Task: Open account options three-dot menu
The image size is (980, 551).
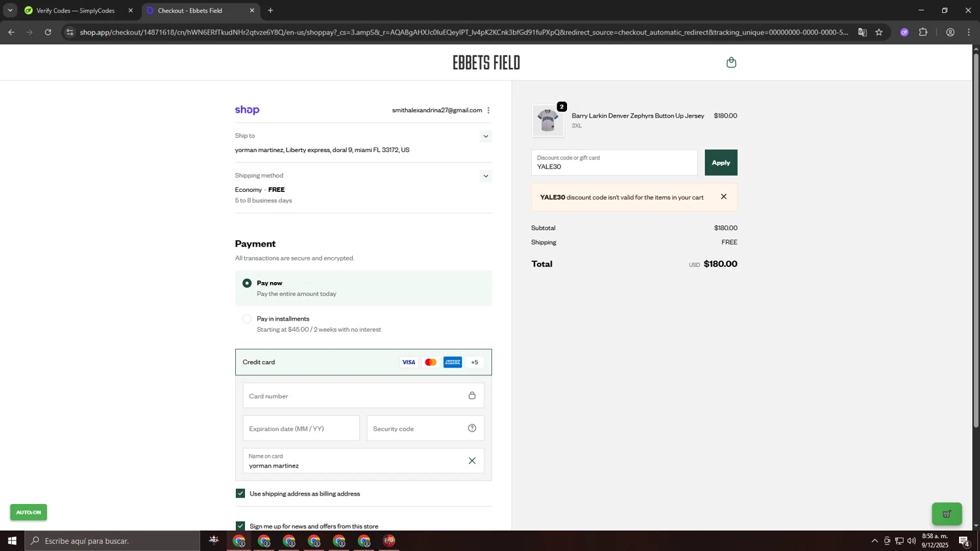Action: pyautogui.click(x=489, y=110)
